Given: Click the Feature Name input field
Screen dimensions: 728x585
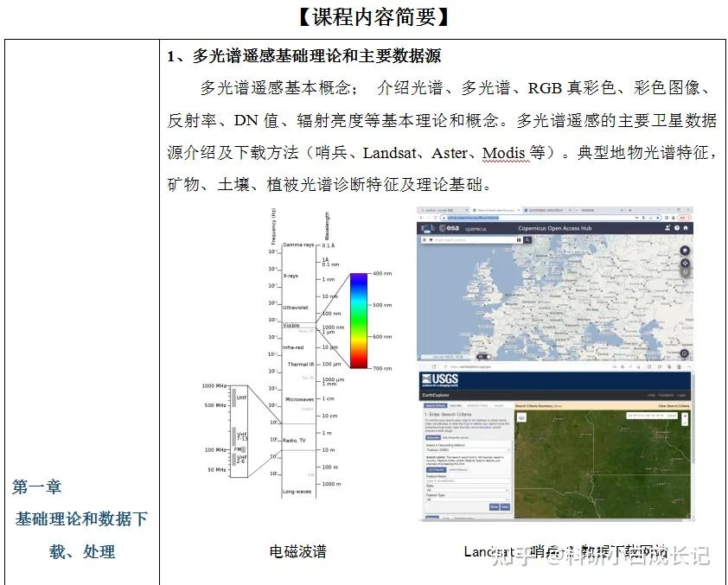Looking at the screenshot, I should coord(465,479).
